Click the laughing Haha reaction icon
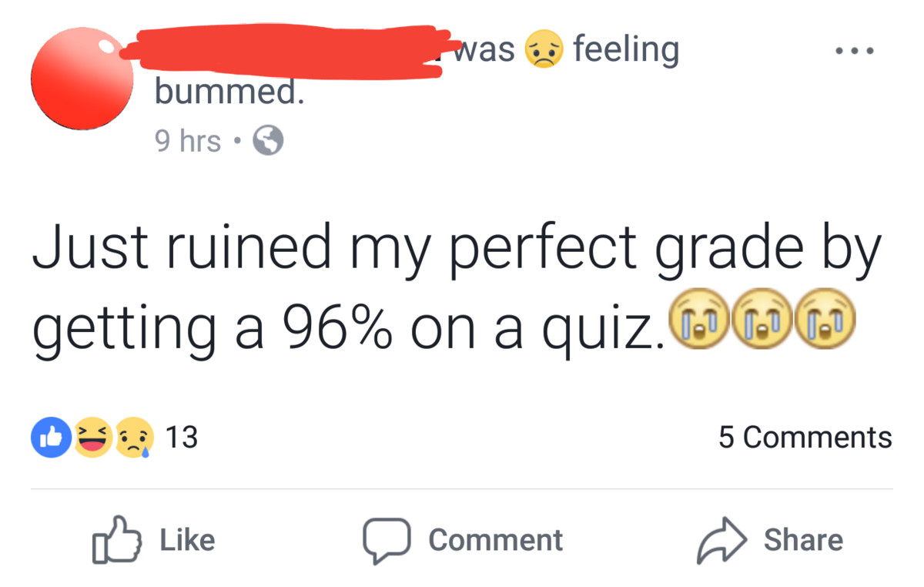The height and width of the screenshot is (587, 924). coord(93,438)
